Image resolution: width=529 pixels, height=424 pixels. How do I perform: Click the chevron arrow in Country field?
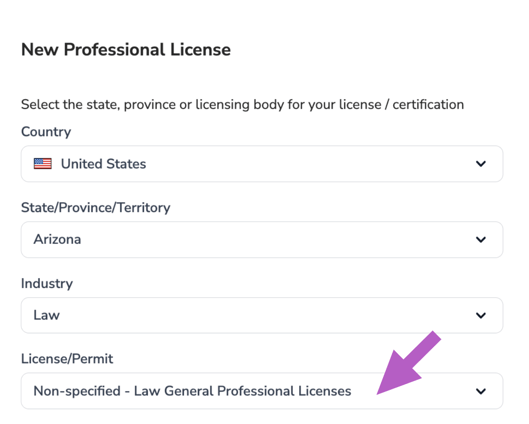481,164
